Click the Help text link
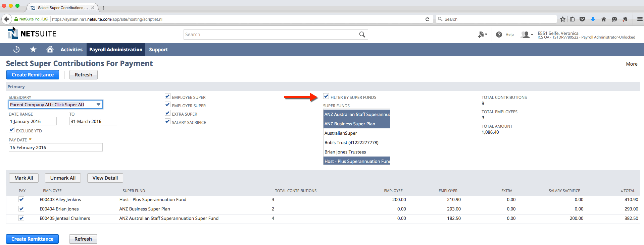This screenshot has height=245, width=644. point(509,35)
